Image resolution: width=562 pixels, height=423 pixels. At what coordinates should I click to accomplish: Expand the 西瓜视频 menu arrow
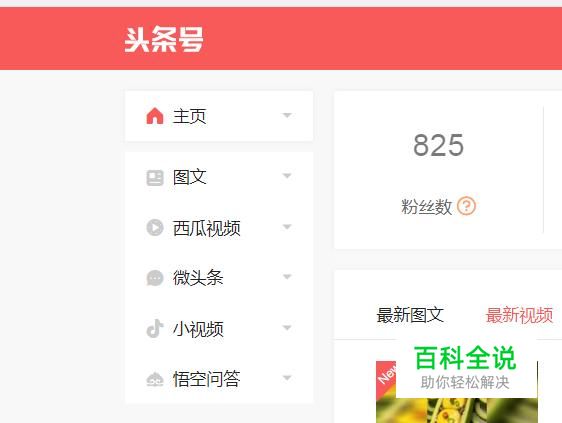click(x=287, y=227)
